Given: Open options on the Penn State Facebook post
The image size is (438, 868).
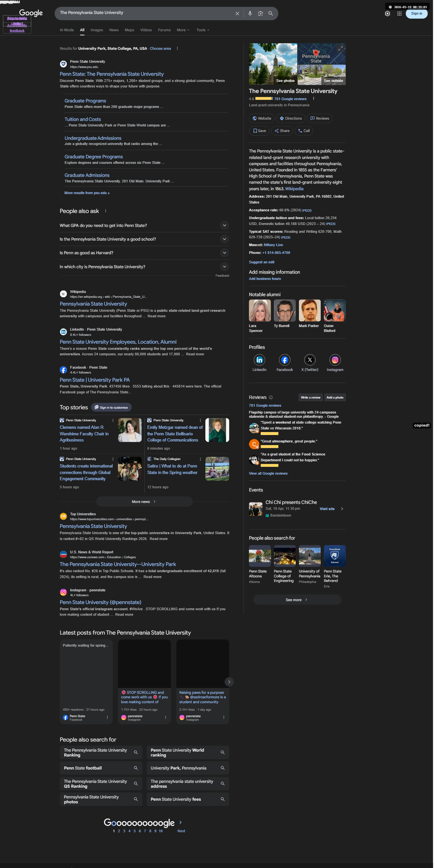Looking at the screenshot, I should [108, 717].
